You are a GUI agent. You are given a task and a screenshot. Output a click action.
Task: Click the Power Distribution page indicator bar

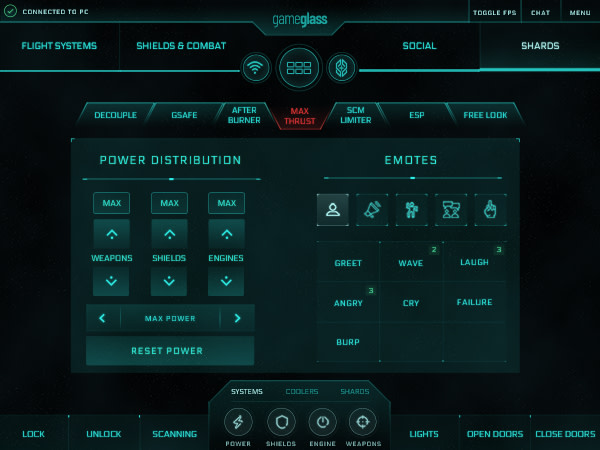point(170,179)
